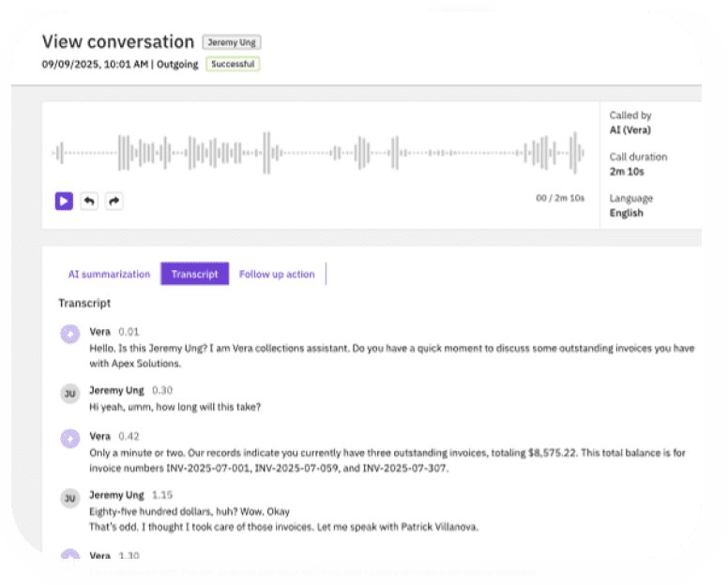Play the call recording

tap(64, 201)
